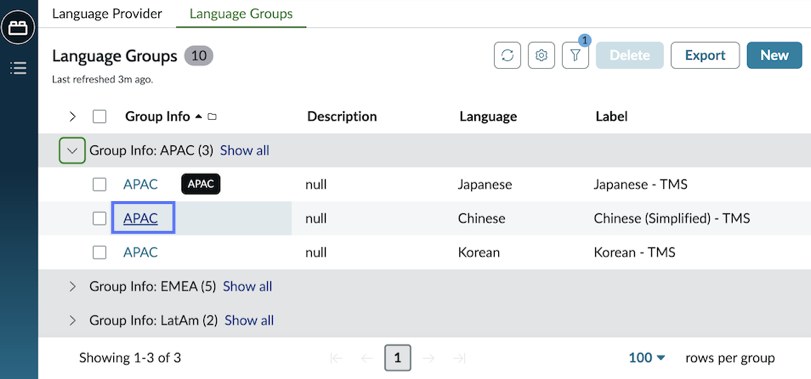The width and height of the screenshot is (811, 379).
Task: Click null description in Chinese row
Action: point(316,219)
